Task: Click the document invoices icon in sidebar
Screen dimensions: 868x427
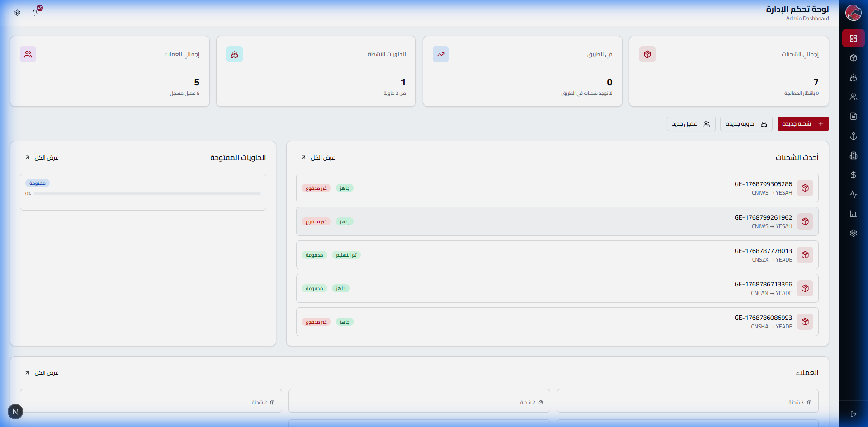Action: (853, 116)
